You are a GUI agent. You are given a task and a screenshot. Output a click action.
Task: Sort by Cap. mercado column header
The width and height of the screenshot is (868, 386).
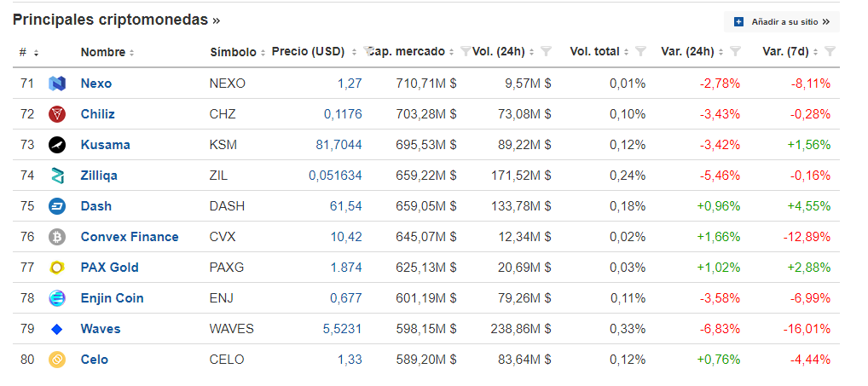coord(411,52)
